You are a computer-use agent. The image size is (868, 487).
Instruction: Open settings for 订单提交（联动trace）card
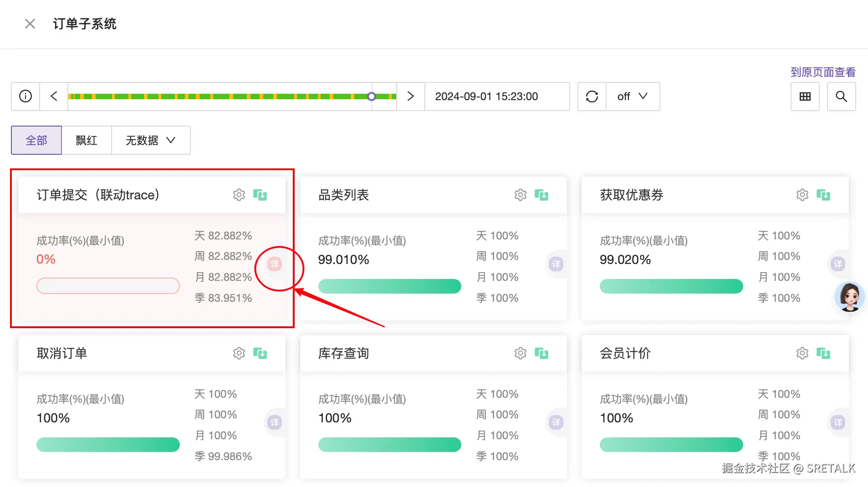[x=239, y=194]
